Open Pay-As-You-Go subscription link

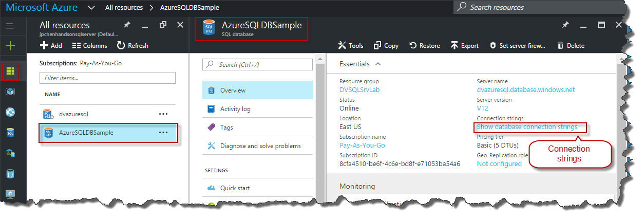pos(362,145)
